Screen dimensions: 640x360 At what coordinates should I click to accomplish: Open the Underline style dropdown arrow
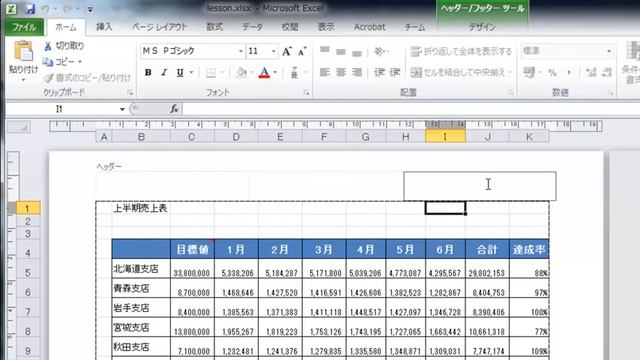pyautogui.click(x=191, y=73)
